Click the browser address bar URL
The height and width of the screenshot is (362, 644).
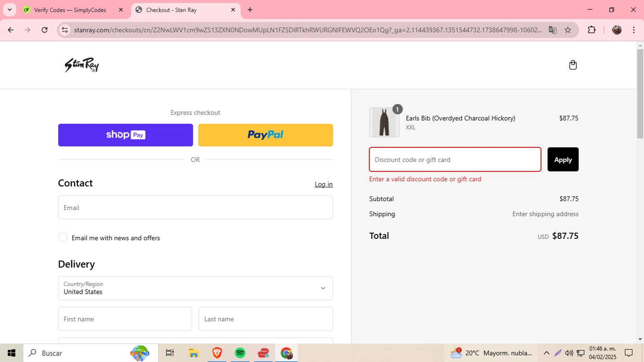[308, 30]
